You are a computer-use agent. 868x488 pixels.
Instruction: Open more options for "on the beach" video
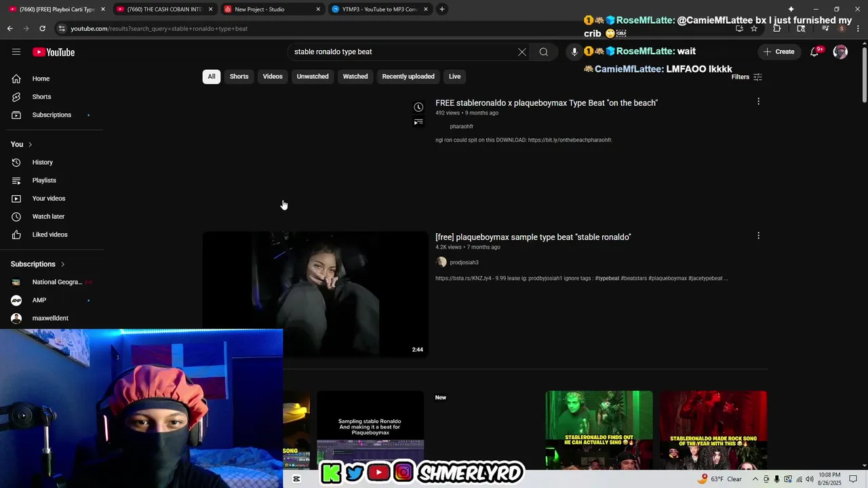(x=758, y=102)
